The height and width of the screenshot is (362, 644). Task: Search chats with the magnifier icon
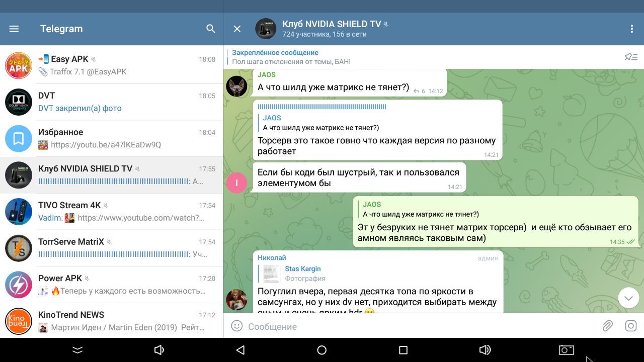point(211,29)
